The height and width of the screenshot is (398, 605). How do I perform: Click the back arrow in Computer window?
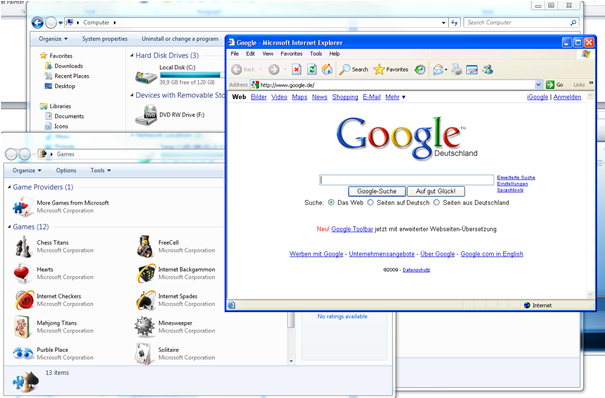click(37, 23)
